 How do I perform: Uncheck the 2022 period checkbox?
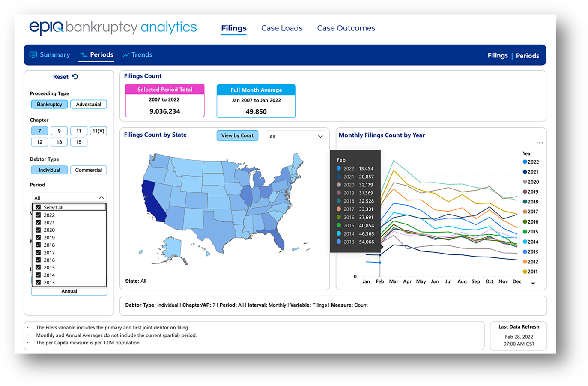(38, 215)
